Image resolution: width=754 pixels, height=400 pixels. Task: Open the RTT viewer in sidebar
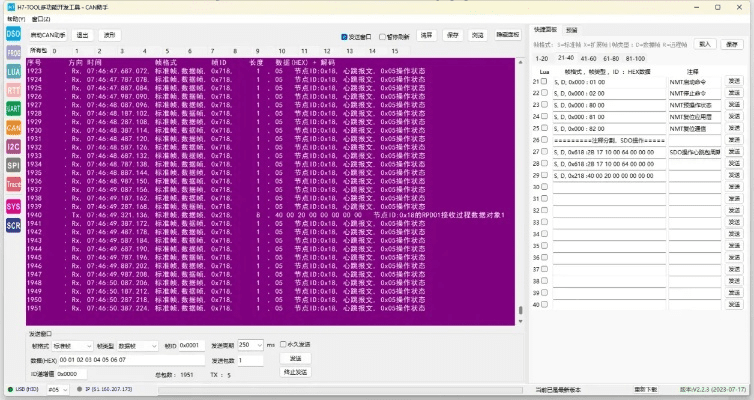coord(13,90)
